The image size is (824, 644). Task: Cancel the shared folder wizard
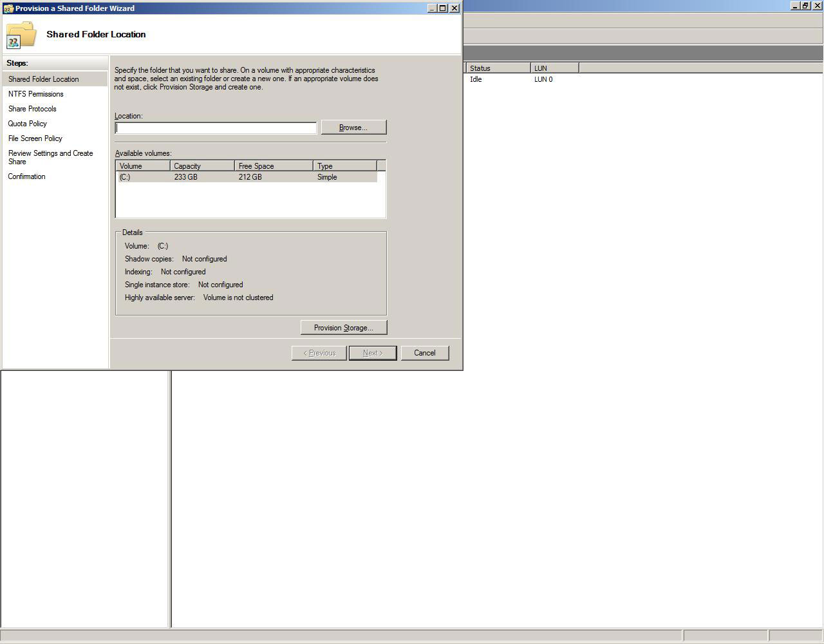click(424, 353)
